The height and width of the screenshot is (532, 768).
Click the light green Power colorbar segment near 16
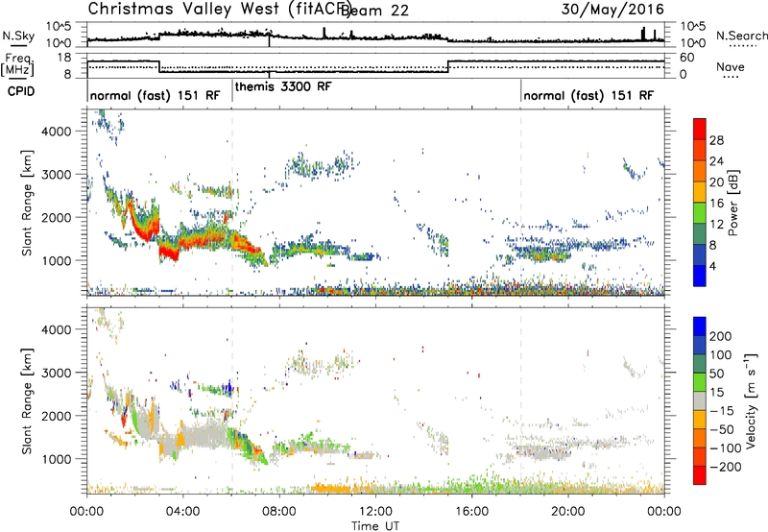700,213
